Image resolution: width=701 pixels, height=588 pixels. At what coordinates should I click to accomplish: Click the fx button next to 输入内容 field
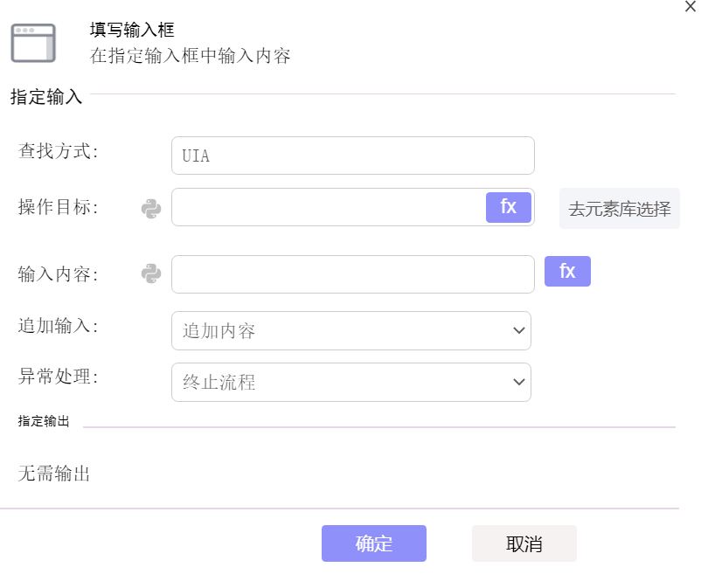pyautogui.click(x=567, y=271)
